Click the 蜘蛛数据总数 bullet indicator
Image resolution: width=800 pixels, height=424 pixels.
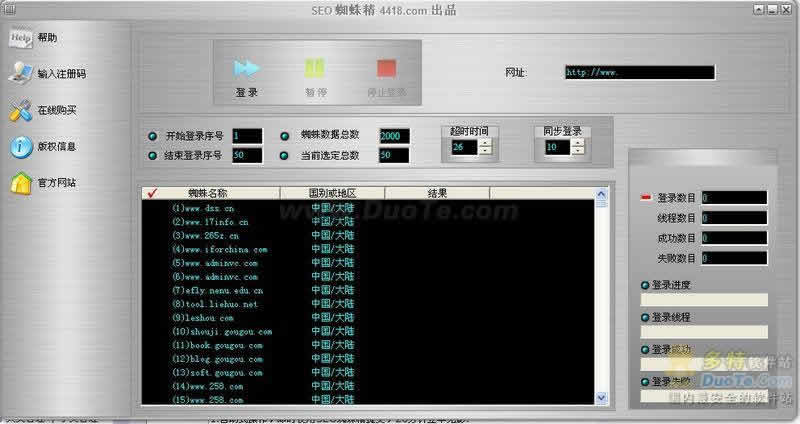pyautogui.click(x=285, y=136)
